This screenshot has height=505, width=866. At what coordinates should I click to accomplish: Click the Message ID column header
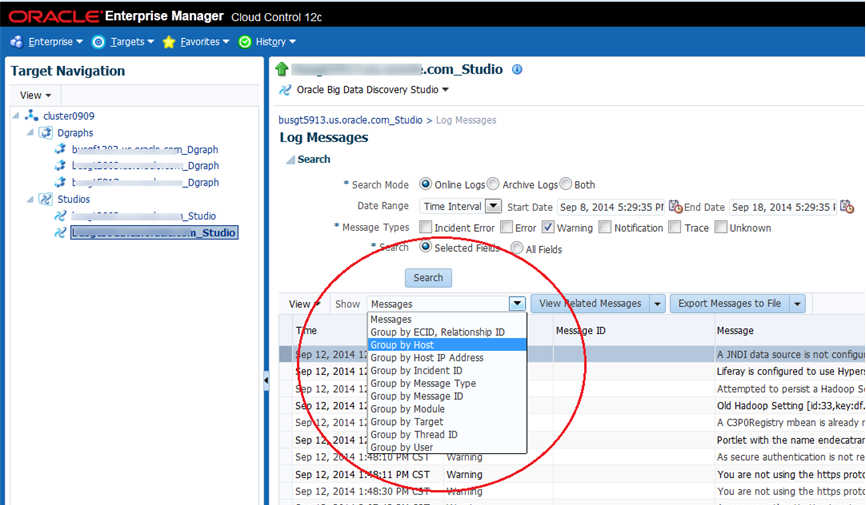point(633,330)
